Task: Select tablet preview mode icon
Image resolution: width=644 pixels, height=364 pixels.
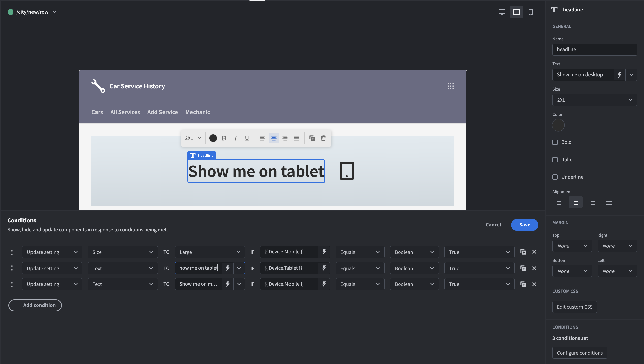Action: point(516,12)
